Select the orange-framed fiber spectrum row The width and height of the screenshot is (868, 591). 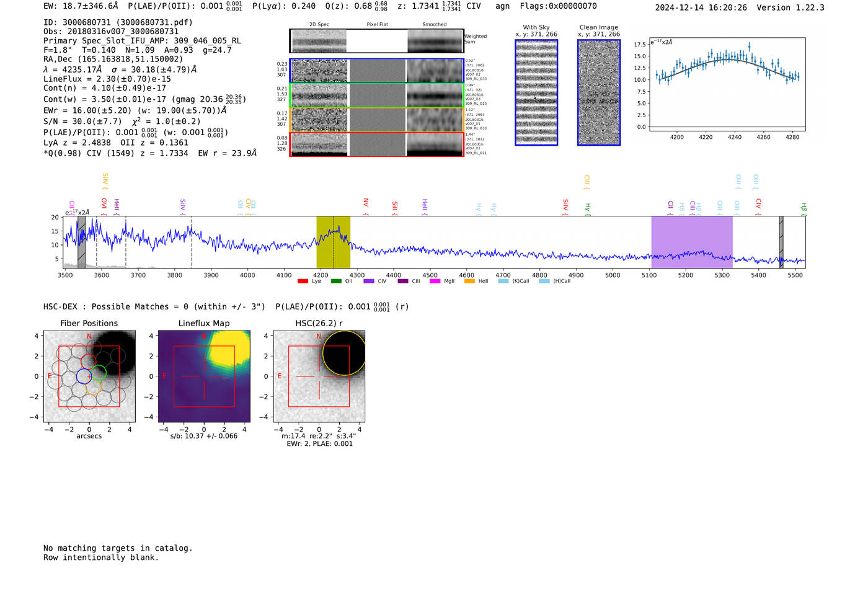coord(377,120)
